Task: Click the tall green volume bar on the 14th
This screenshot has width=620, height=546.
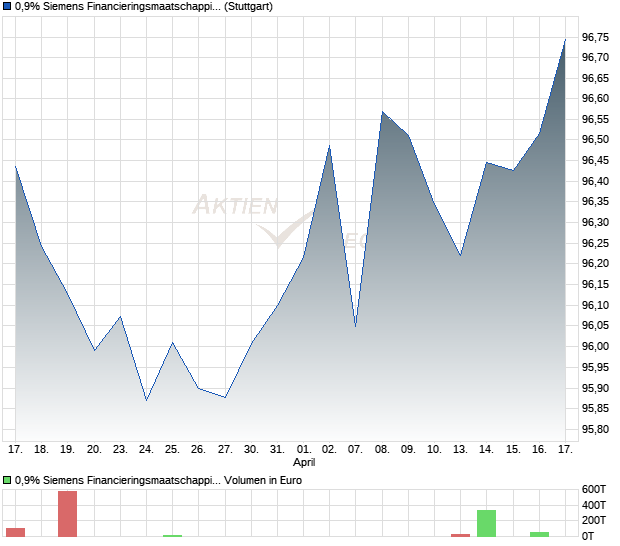Action: coord(486,523)
